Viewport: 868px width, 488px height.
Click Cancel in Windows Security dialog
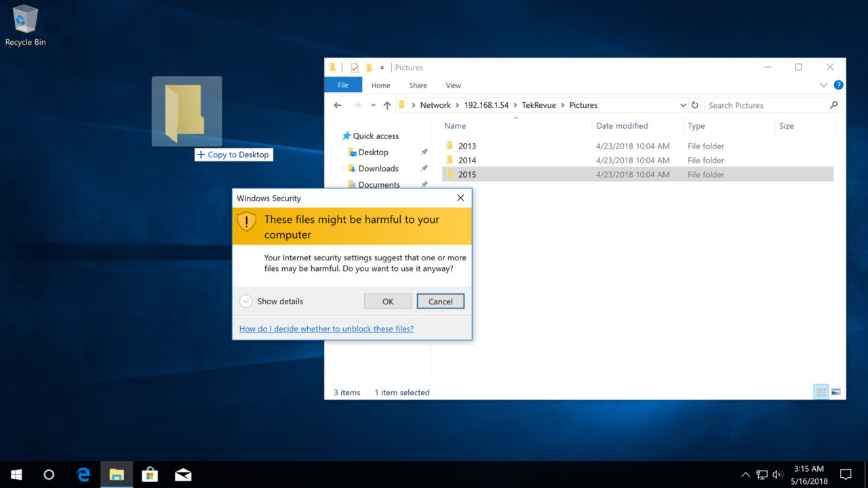[x=441, y=302]
